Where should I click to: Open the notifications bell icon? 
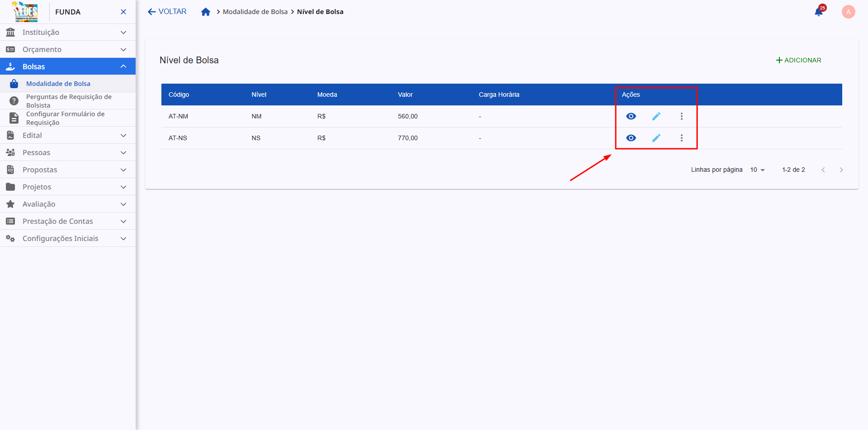[x=819, y=12]
